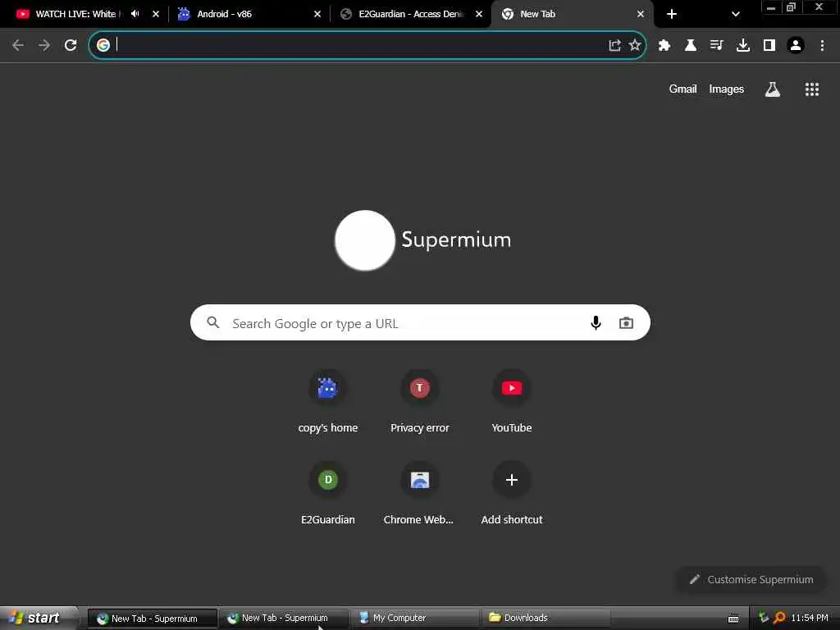
Task: Open the Chrome Web Store shortcut
Action: coord(419,493)
